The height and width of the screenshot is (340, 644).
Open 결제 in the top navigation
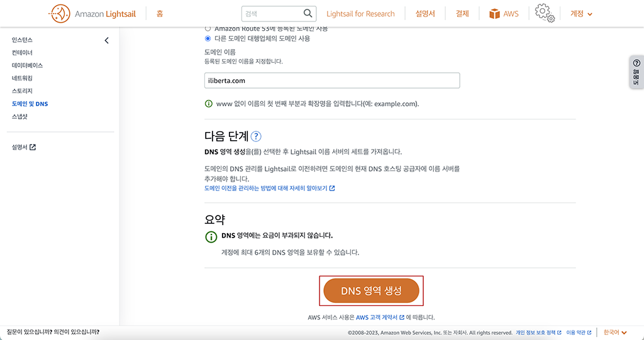click(462, 14)
